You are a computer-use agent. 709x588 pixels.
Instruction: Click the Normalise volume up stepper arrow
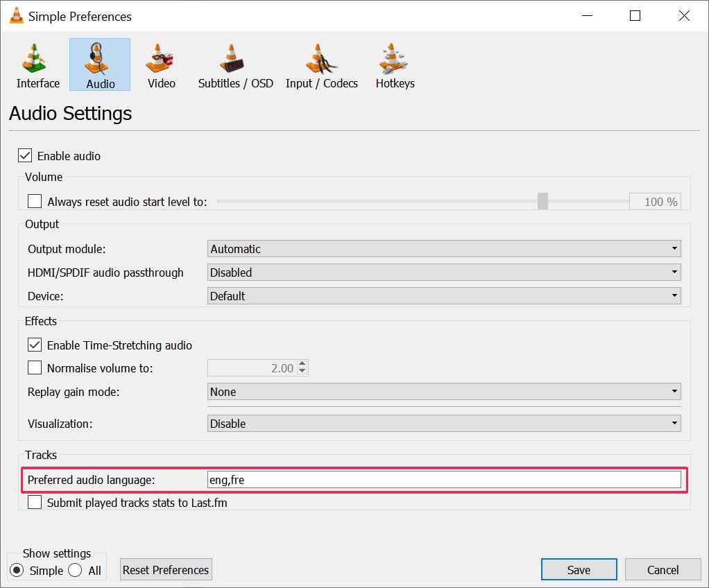tap(302, 364)
